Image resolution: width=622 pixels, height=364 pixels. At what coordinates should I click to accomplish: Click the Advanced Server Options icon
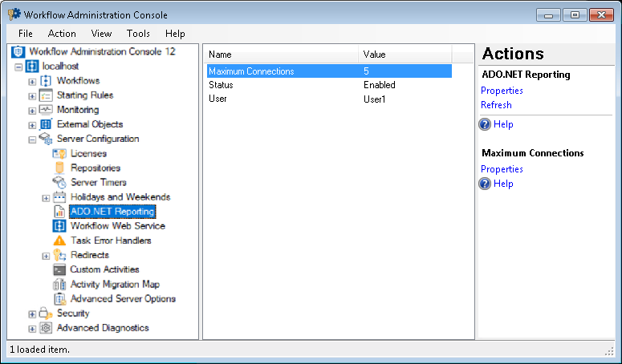coord(59,299)
